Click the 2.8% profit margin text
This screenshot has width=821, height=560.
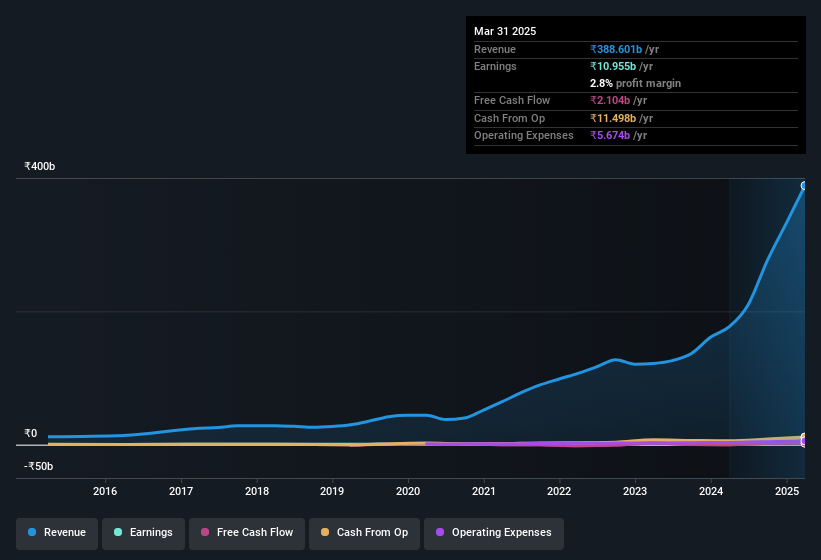[635, 83]
